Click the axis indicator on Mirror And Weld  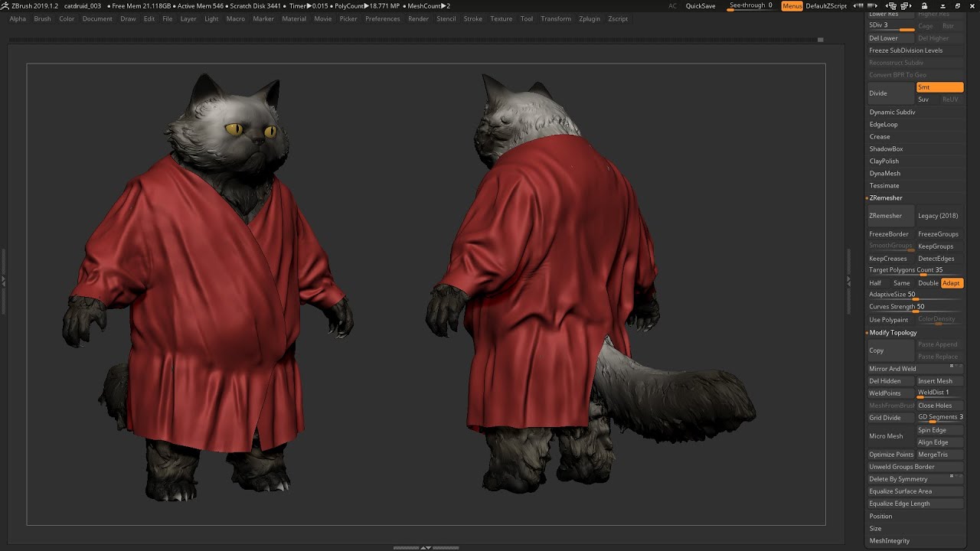955,366
